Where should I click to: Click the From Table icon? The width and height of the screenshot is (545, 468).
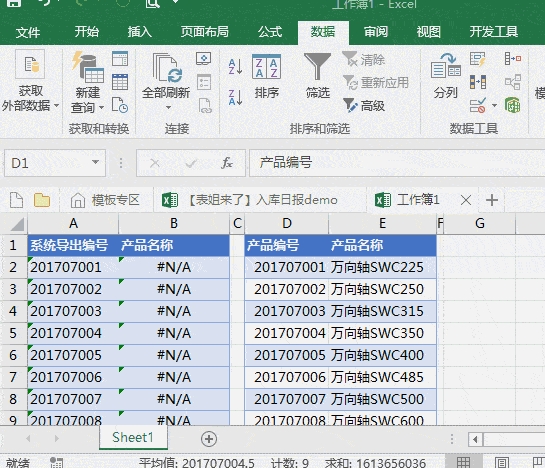[120, 82]
